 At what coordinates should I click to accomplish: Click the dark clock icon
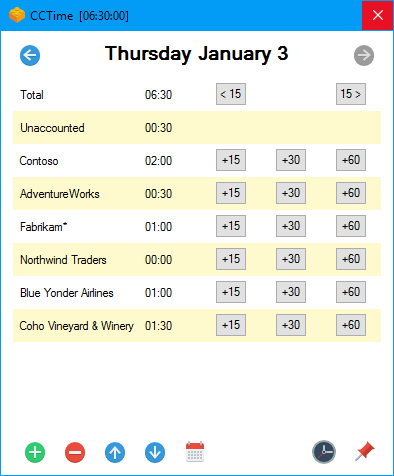(324, 452)
